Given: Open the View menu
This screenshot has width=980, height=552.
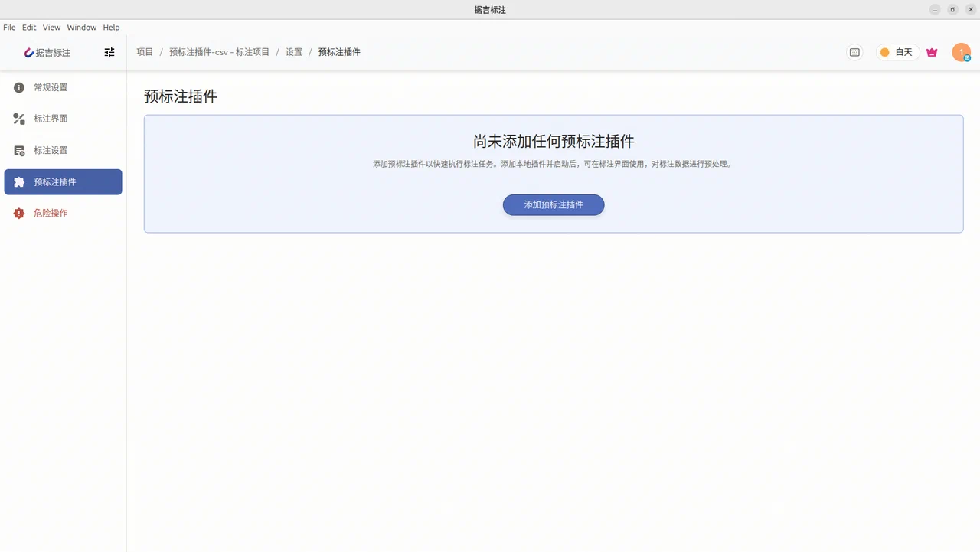Looking at the screenshot, I should 51,28.
